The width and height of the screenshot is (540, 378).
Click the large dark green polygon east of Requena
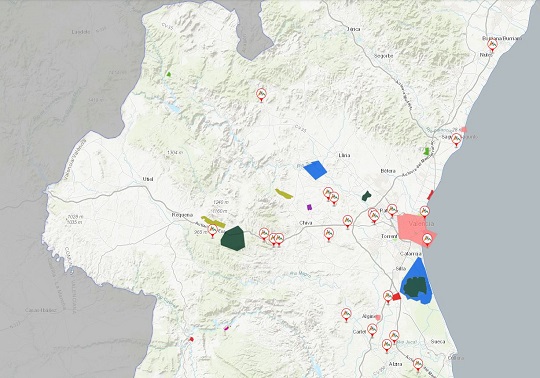pyautogui.click(x=233, y=238)
